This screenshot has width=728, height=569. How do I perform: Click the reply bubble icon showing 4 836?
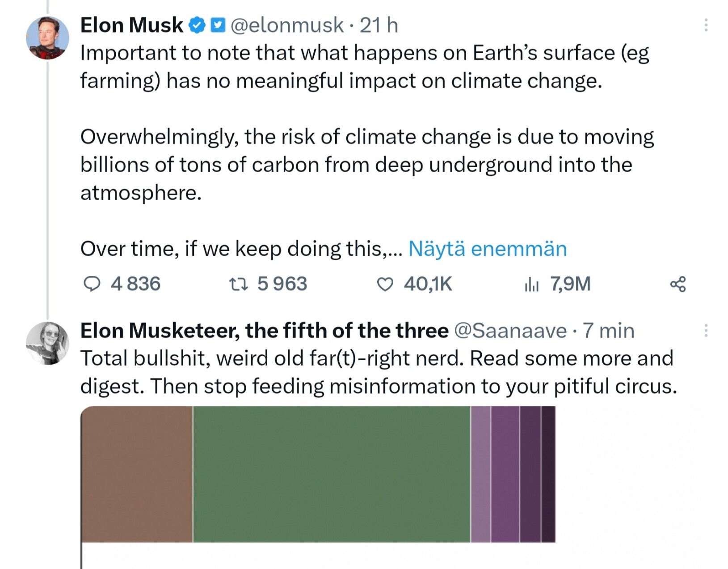click(92, 284)
